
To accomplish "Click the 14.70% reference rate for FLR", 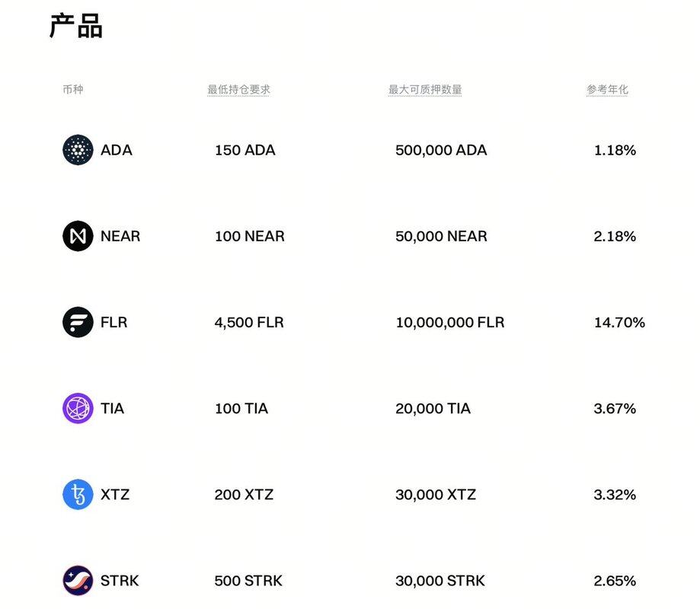I will (x=619, y=323).
